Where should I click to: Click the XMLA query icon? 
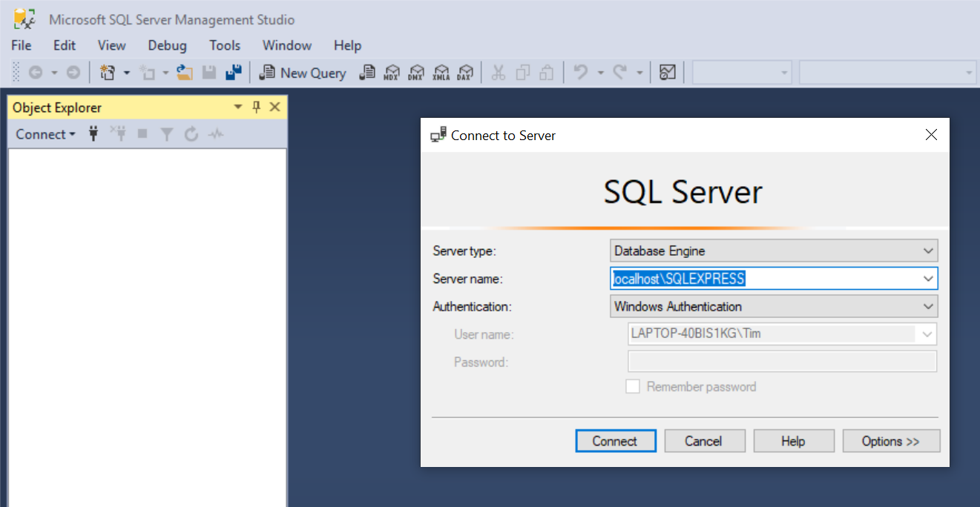441,73
